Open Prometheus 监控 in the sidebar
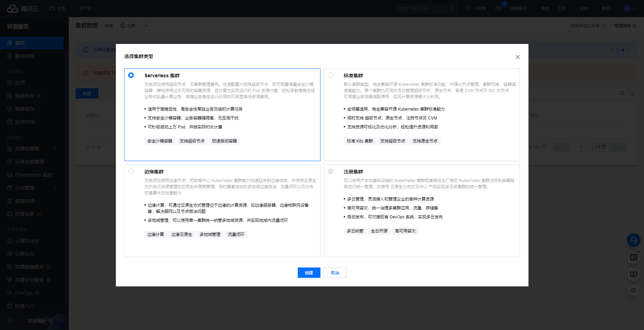Screen dimensions: 644x330 [x=32, y=175]
